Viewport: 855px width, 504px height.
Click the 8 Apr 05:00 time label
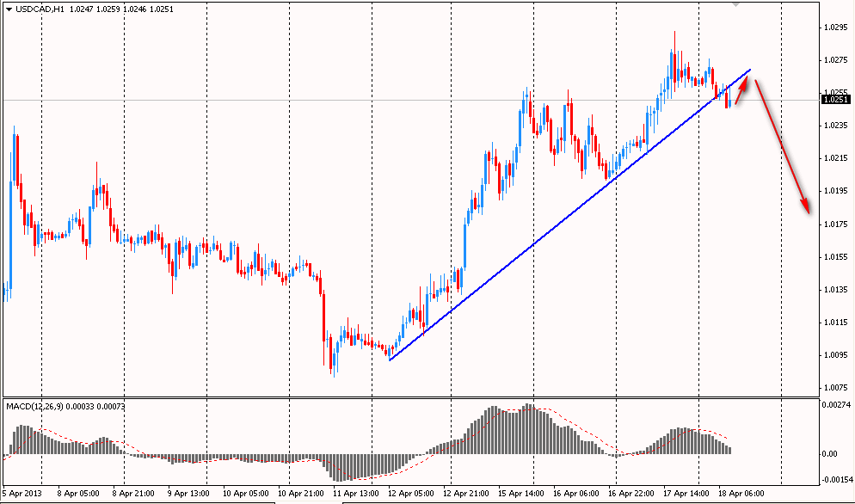coord(78,494)
